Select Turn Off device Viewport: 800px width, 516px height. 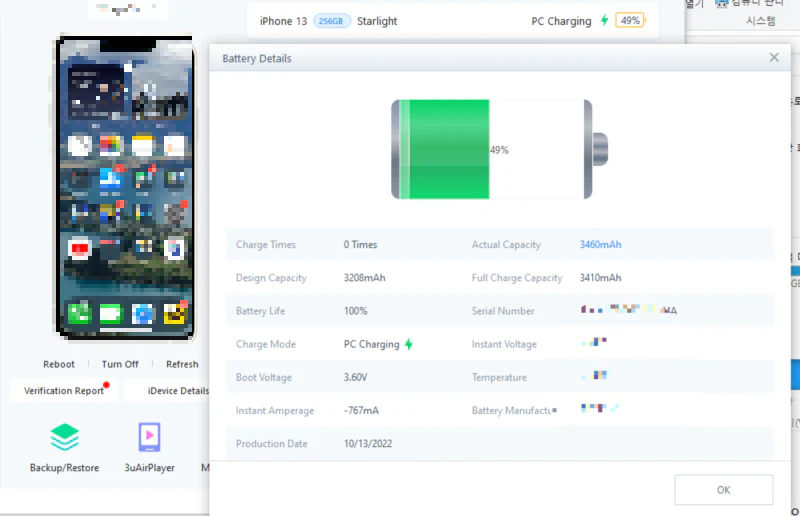pyautogui.click(x=120, y=364)
